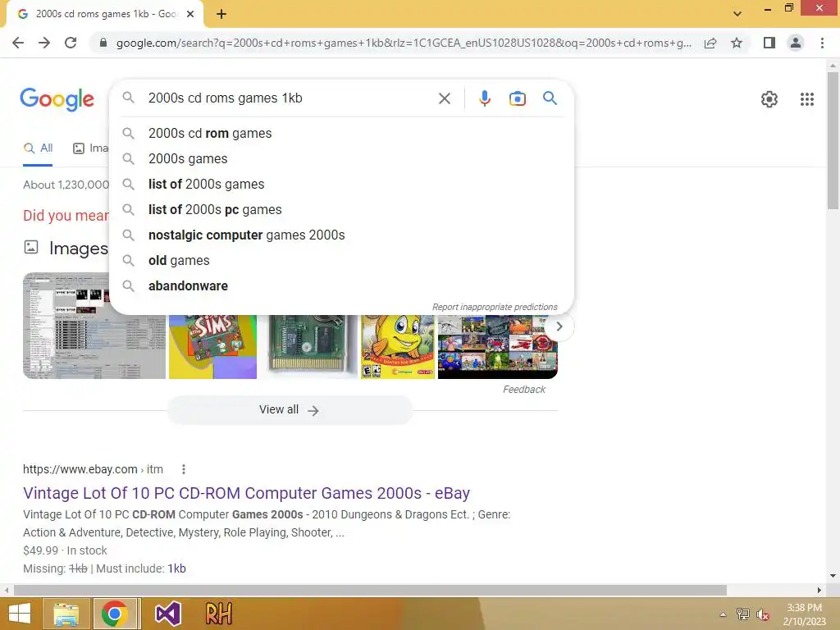
Task: Click 'Report inappropriate predictions'
Action: (495, 307)
